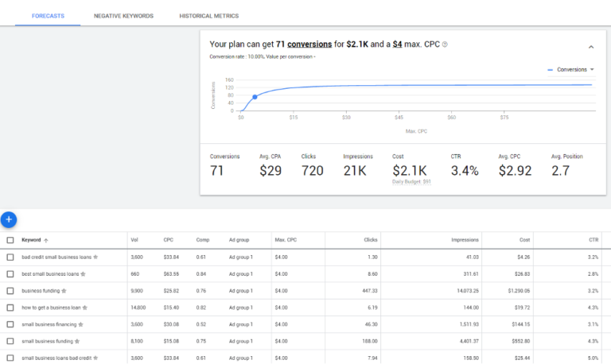
Task: Sort table by the Ad group column header
Action: (239, 240)
